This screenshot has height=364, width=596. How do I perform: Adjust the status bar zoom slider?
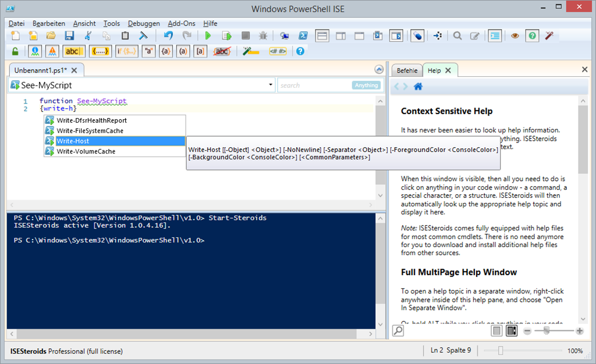point(501,351)
